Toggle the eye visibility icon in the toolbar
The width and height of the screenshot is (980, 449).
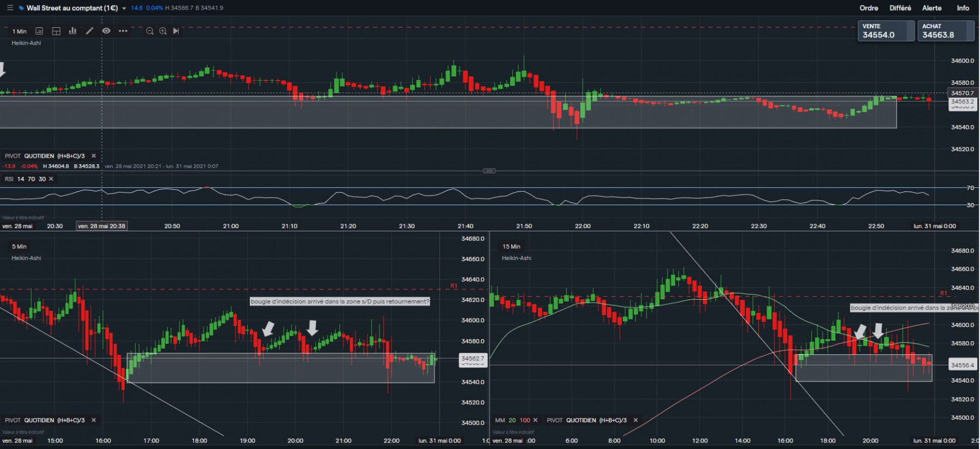[106, 31]
